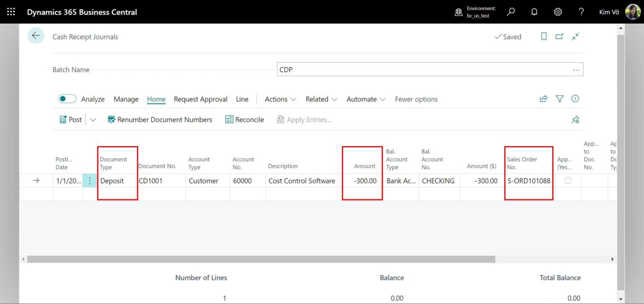Viewport: 644px width, 304px height.
Task: Click the CD1001 document number cell
Action: point(161,181)
